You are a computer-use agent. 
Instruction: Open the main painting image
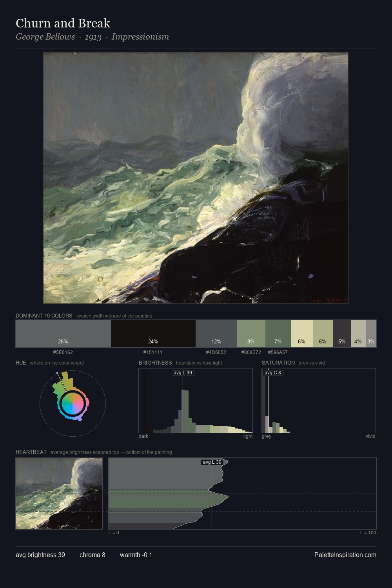(196, 178)
